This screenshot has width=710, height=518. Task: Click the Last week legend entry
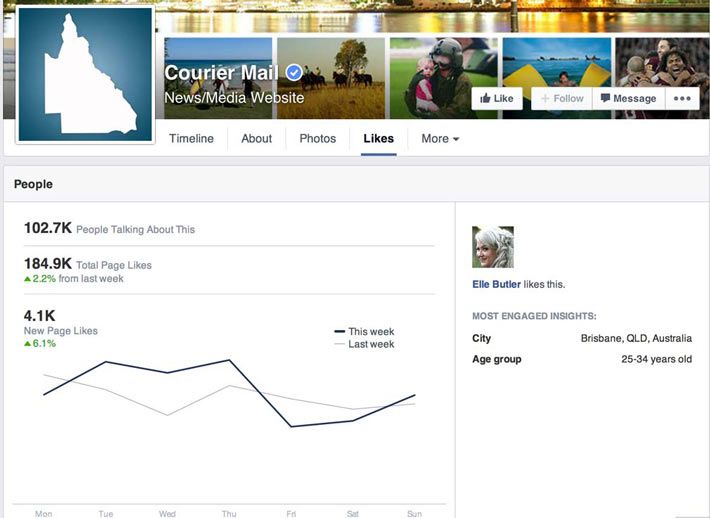[x=365, y=344]
